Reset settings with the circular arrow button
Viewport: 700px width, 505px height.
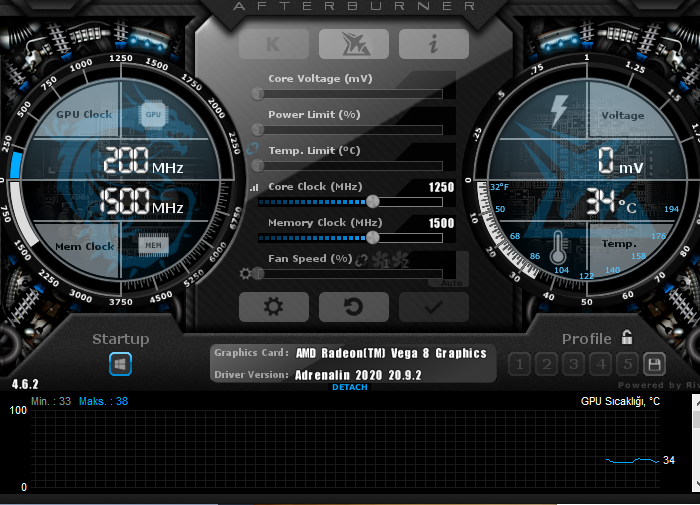tap(354, 307)
